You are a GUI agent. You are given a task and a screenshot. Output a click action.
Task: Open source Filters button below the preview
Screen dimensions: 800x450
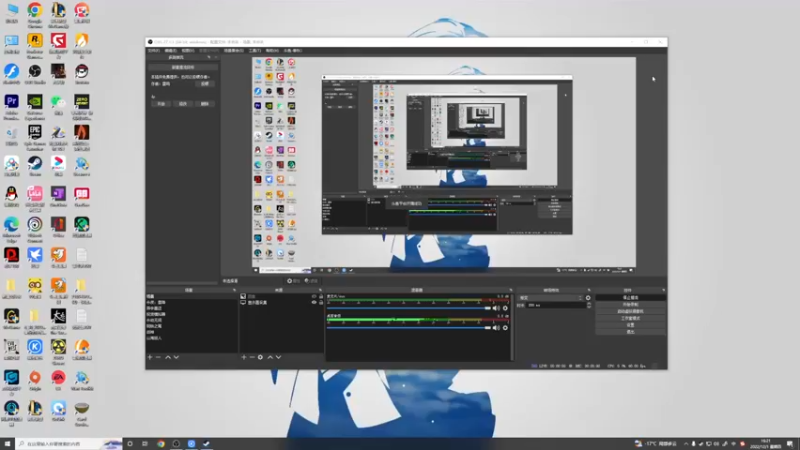tap(311, 281)
